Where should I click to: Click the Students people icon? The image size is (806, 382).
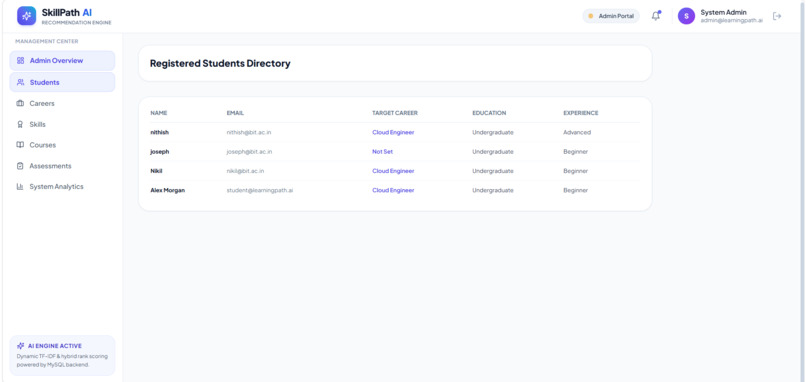click(x=21, y=82)
